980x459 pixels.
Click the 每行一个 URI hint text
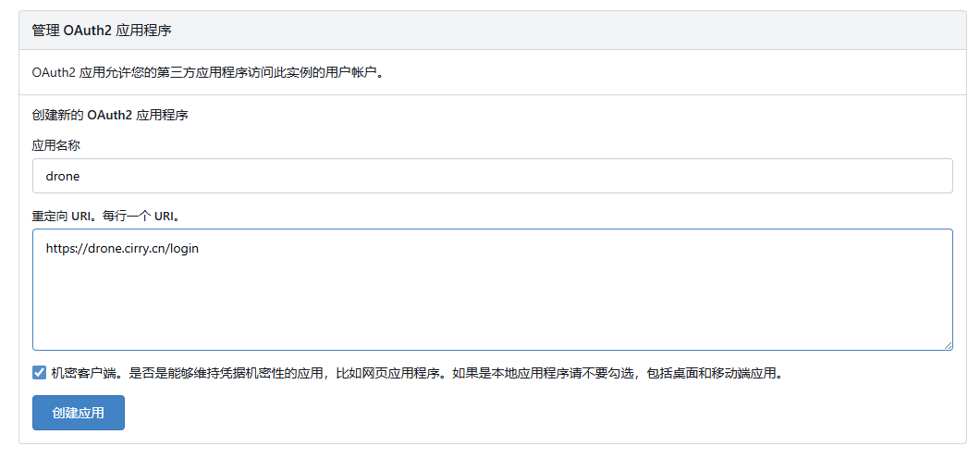(x=141, y=216)
